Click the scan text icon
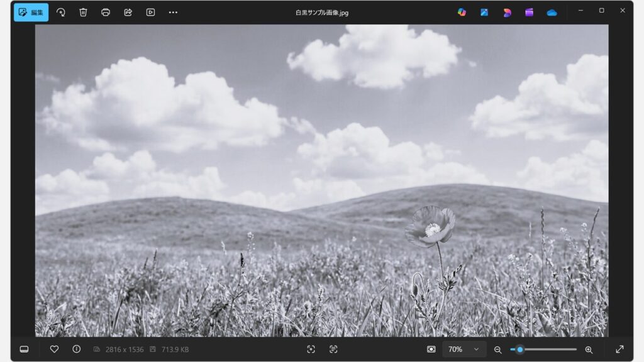Viewport: 644px width, 362px height. tap(333, 349)
